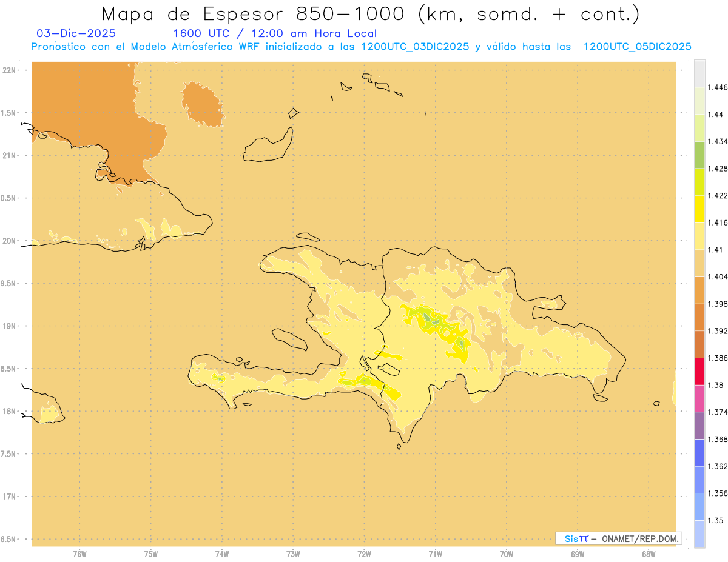Click the '17N' latitude label
This screenshot has height=562, width=728.
[x=8, y=497]
